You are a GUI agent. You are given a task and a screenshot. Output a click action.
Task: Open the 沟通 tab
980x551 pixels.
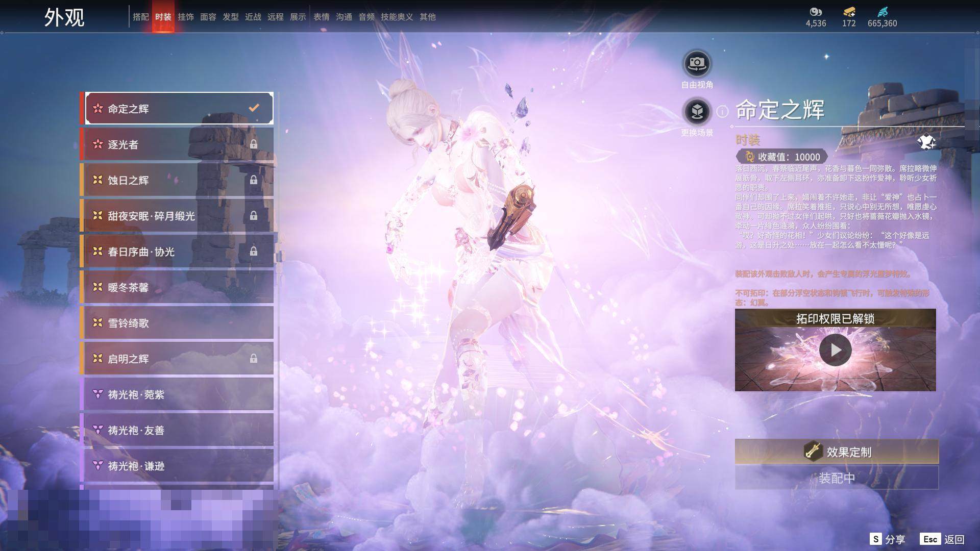344,17
